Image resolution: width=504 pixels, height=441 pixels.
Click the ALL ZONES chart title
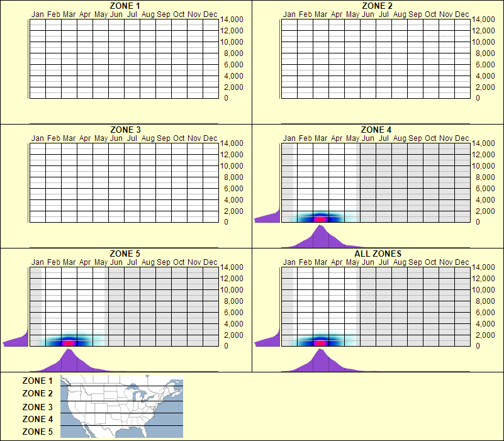pyautogui.click(x=380, y=253)
